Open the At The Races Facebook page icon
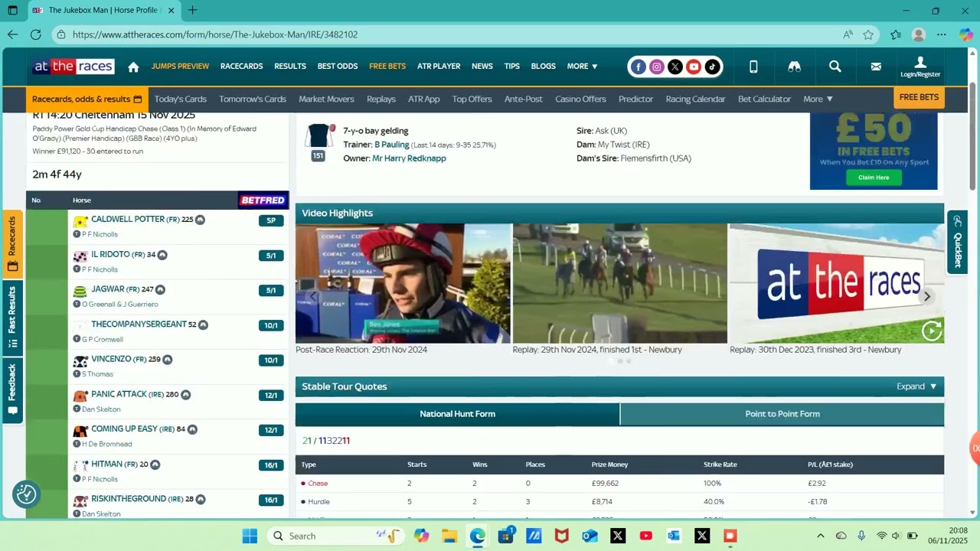 [x=639, y=67]
